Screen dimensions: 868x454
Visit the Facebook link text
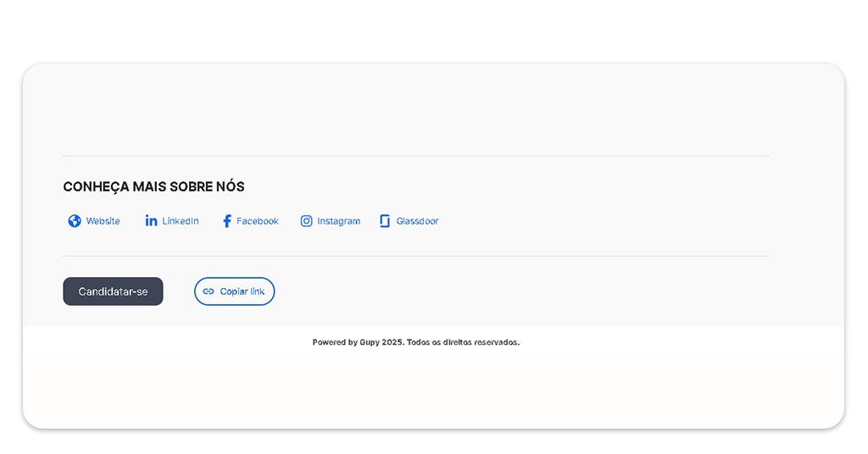coord(258,221)
